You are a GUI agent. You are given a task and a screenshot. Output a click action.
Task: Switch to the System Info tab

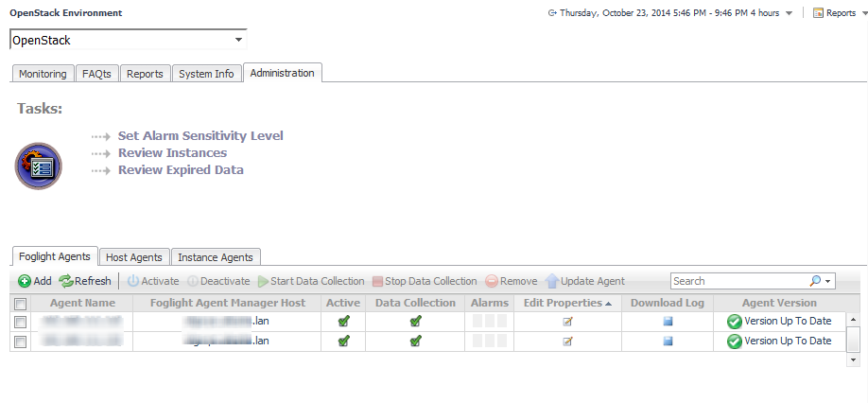point(206,74)
